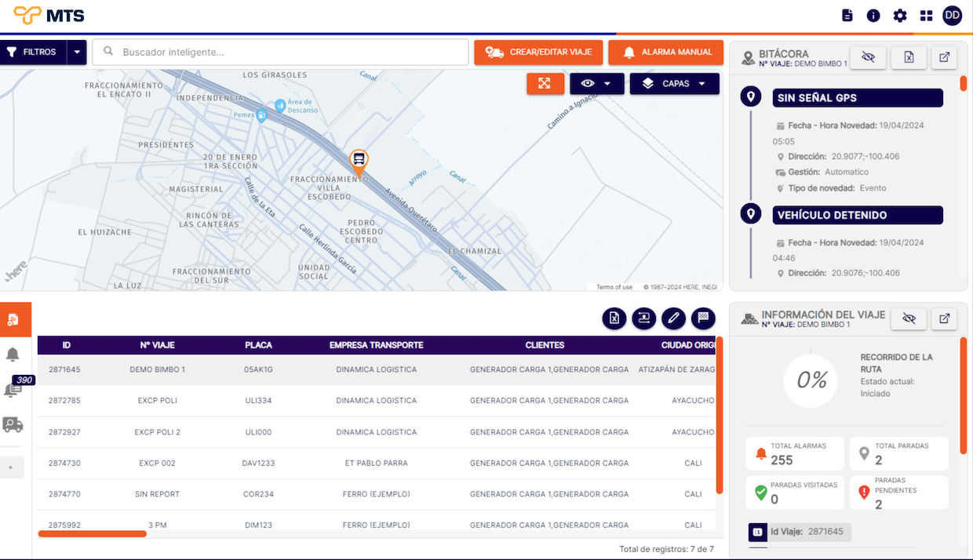Viewport: 973px width, 560px height.
Task: Select the bell alarms icon in left sidebar
Action: point(13,355)
